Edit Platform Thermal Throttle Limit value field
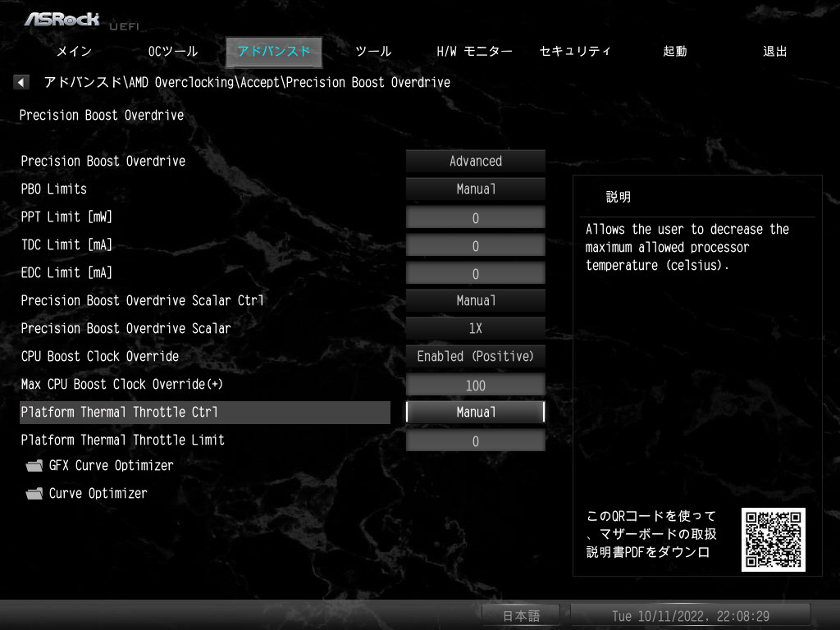This screenshot has width=840, height=630. coord(475,441)
